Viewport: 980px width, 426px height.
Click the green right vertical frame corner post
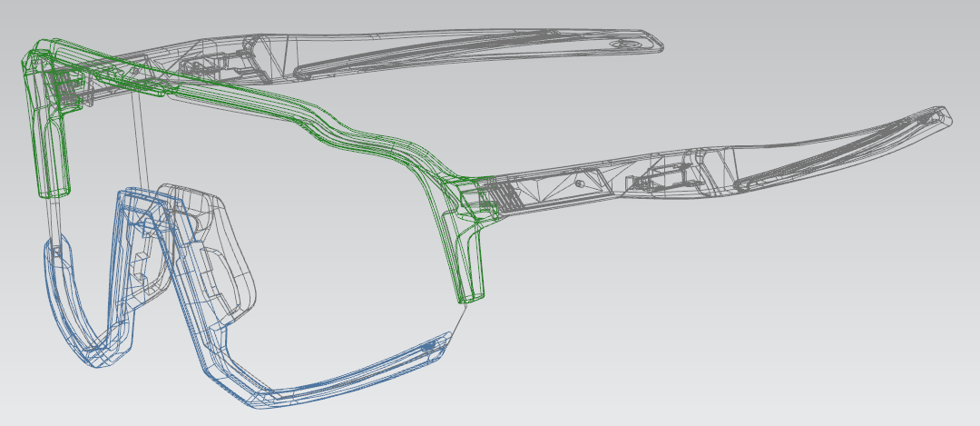coord(472,263)
